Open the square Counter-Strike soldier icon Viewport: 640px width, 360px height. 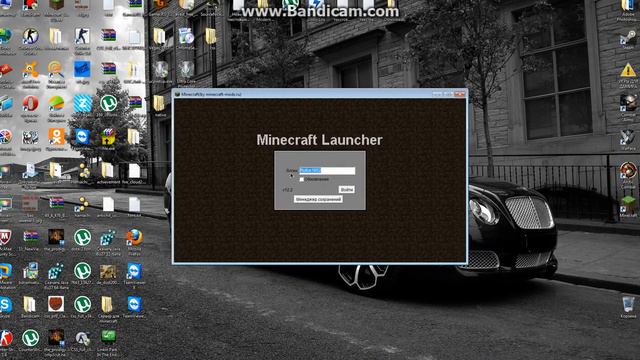click(x=82, y=36)
